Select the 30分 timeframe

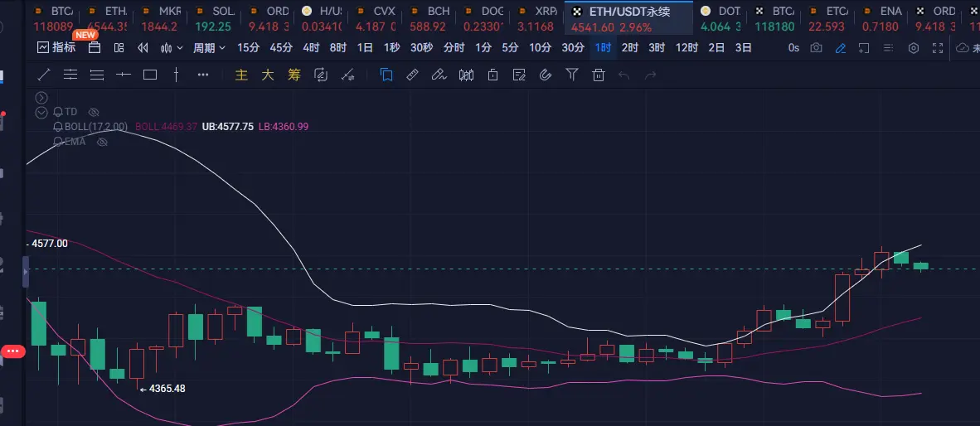coord(573,47)
